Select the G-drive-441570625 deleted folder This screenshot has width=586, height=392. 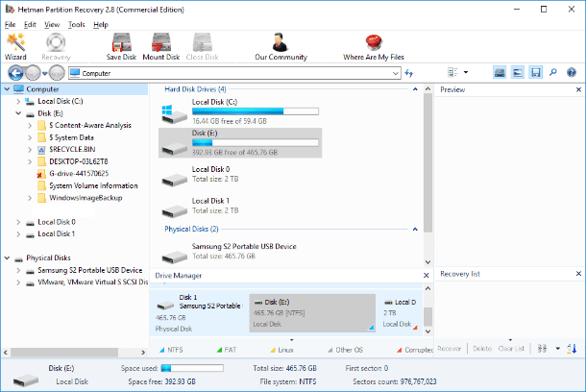73,173
